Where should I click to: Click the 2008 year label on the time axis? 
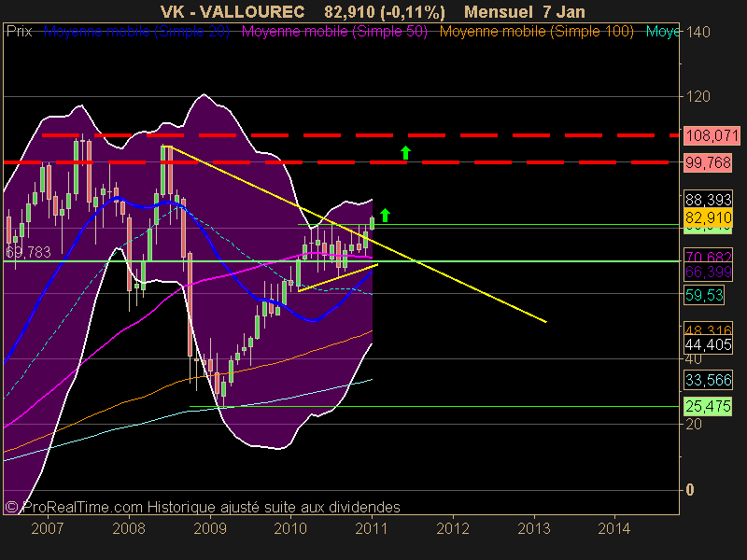129,528
